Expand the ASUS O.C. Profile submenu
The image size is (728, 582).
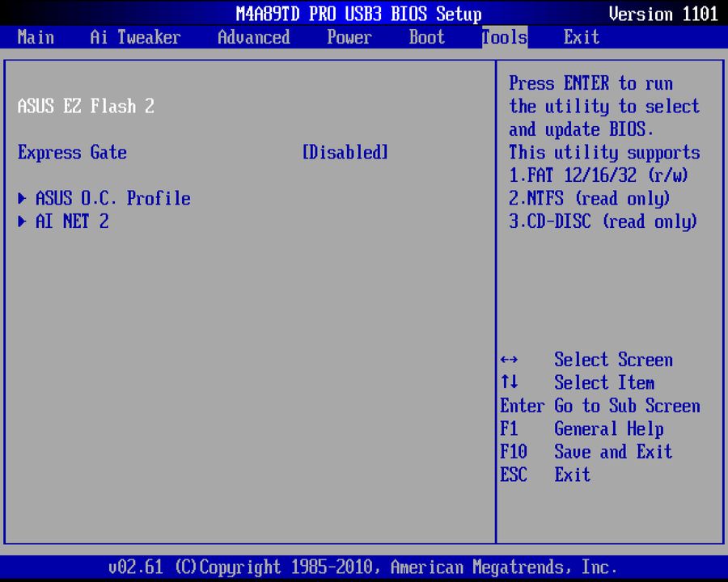click(x=112, y=199)
